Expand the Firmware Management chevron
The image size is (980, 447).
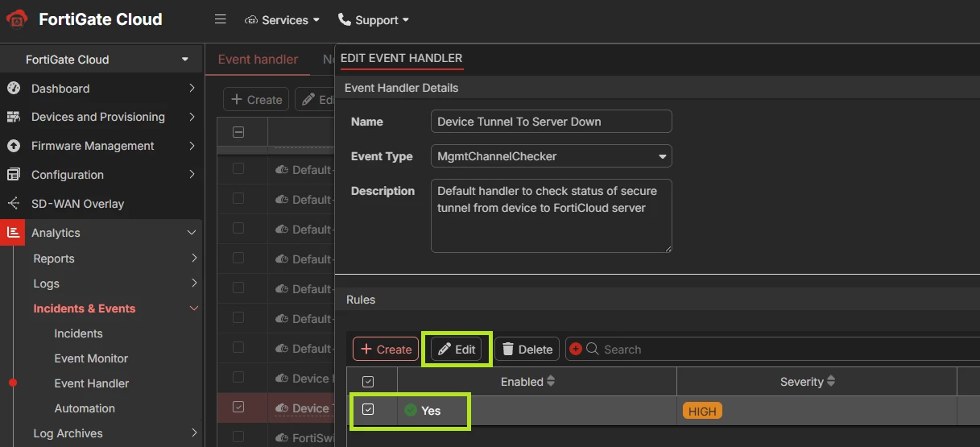(x=192, y=146)
